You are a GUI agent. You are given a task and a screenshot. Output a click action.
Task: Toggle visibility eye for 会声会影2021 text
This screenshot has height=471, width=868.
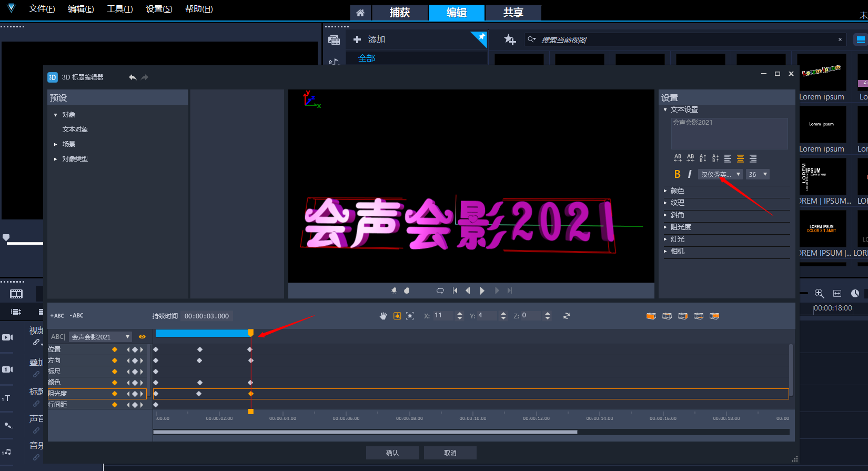point(142,337)
